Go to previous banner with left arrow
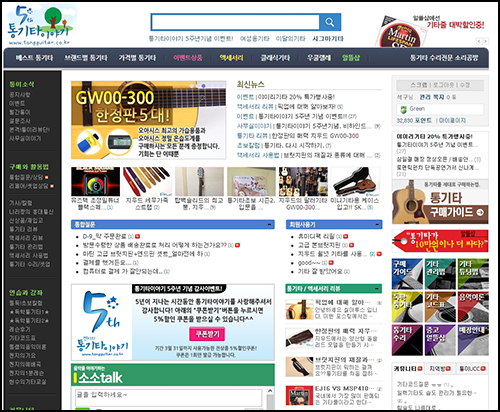 (479, 41)
